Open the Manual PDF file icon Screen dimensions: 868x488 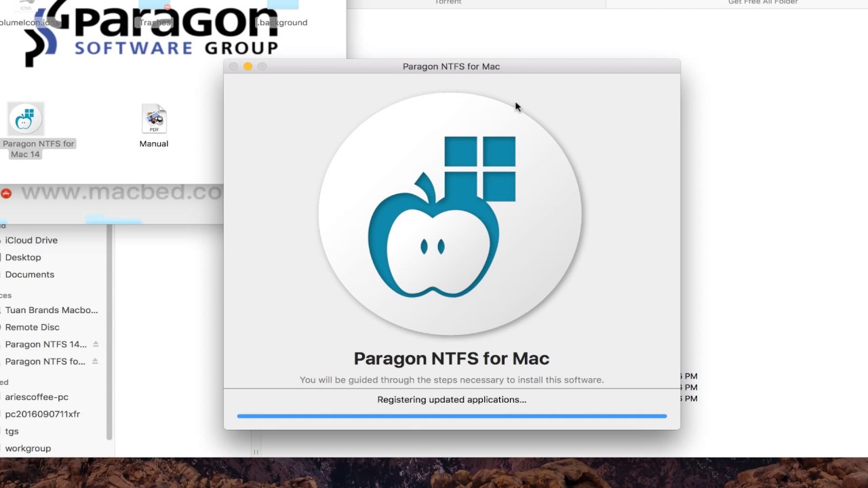point(154,119)
